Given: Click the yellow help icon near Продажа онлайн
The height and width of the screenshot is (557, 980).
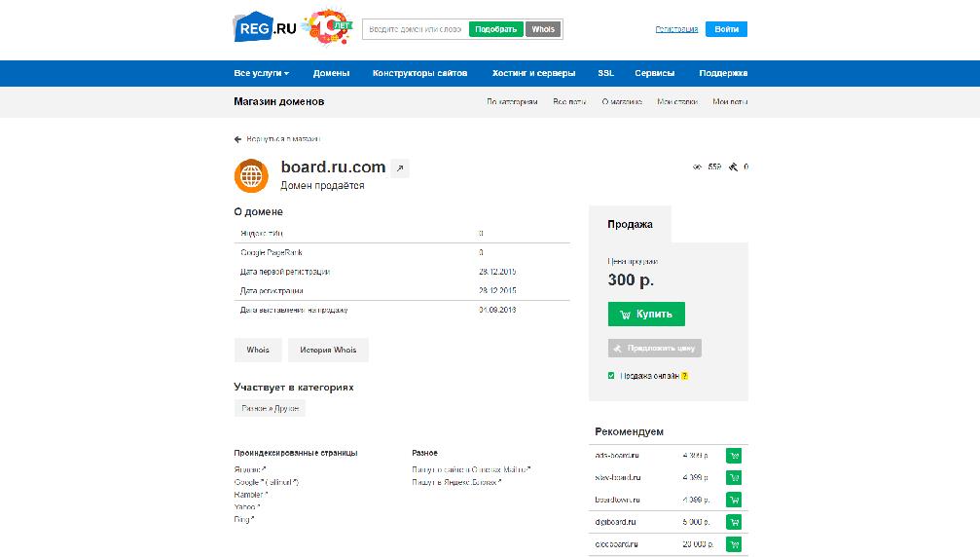Looking at the screenshot, I should coord(684,376).
